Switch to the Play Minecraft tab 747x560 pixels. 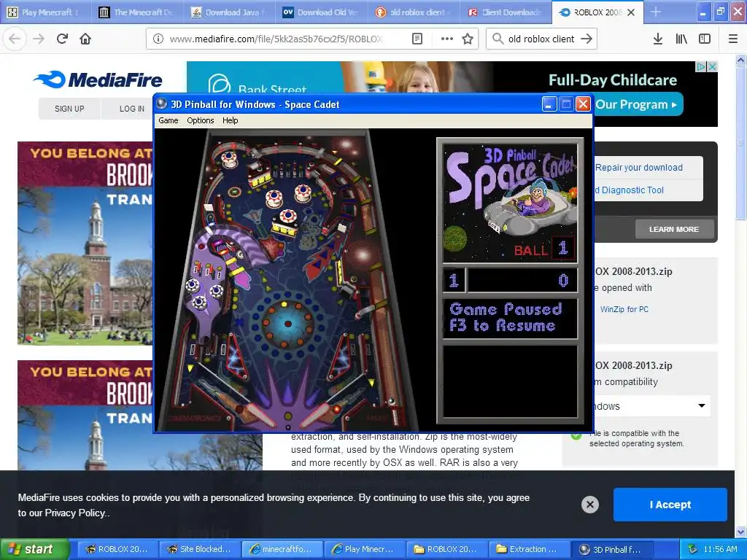tap(46, 12)
